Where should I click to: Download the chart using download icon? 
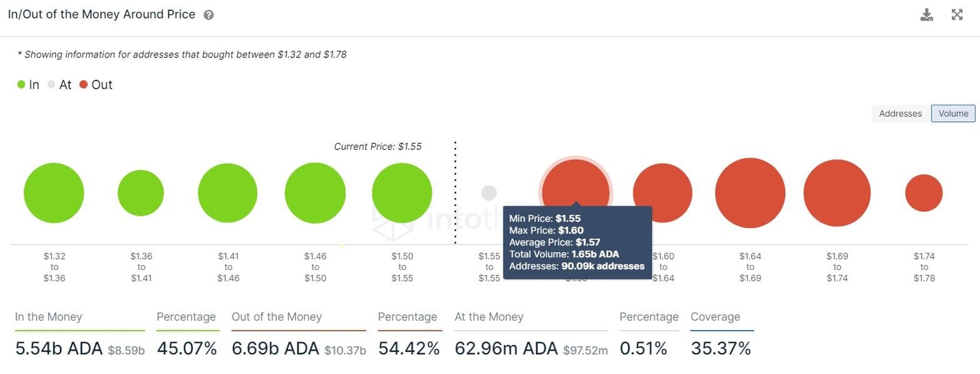926,15
